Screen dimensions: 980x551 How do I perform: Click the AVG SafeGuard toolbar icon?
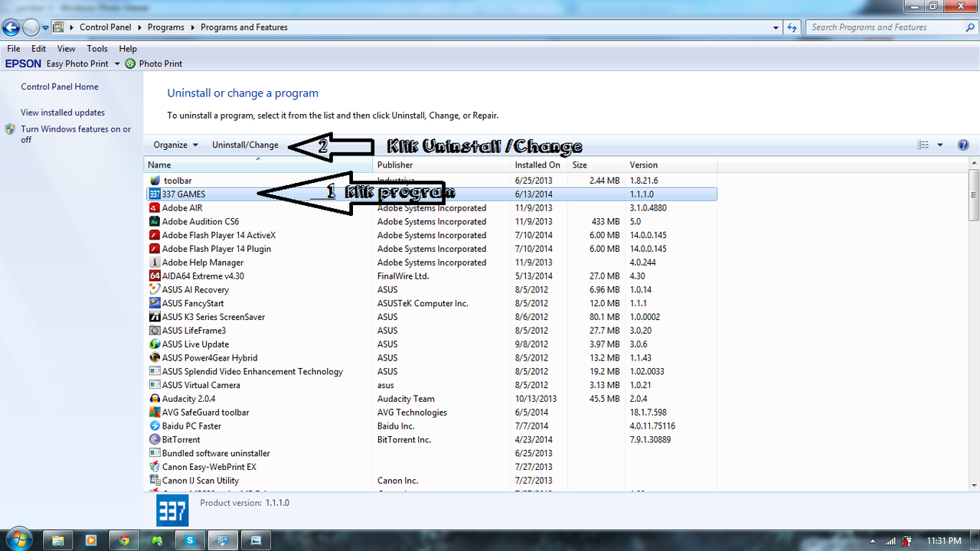[x=155, y=412]
